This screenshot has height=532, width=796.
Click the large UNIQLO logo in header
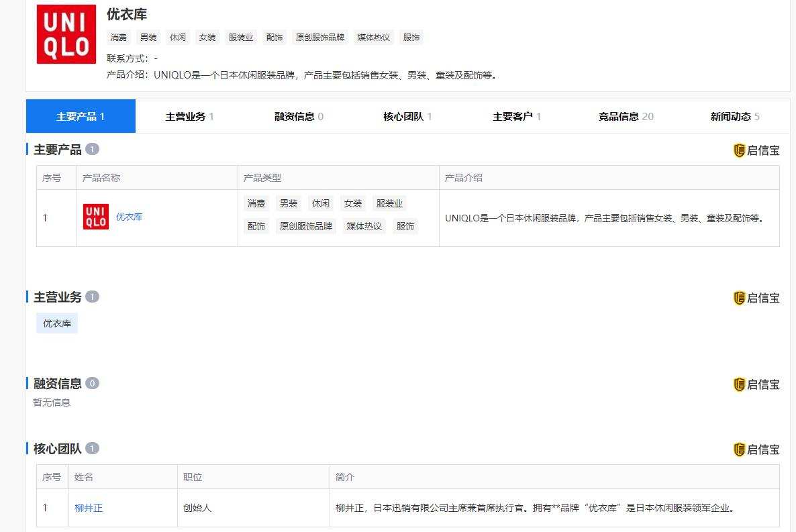tap(66, 34)
